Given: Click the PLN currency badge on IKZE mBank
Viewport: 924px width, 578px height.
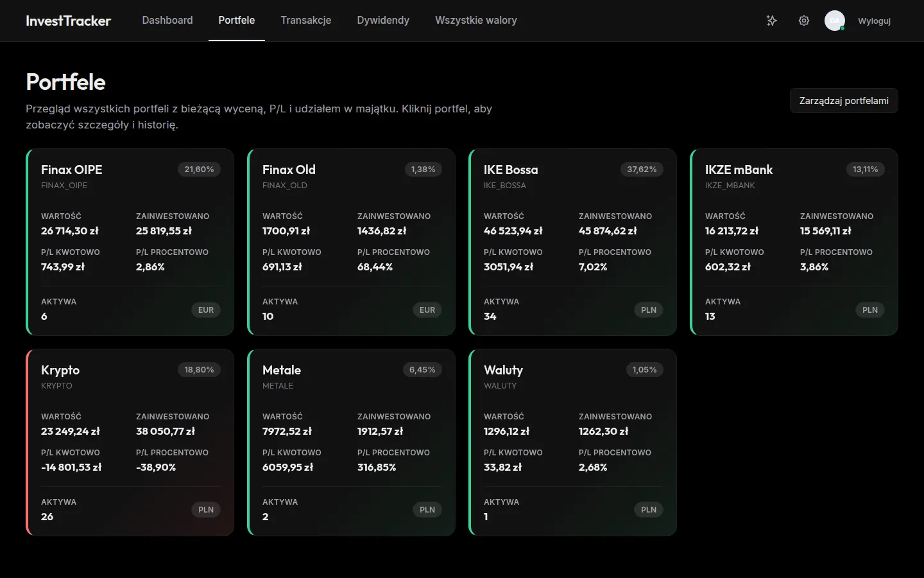Looking at the screenshot, I should [869, 310].
